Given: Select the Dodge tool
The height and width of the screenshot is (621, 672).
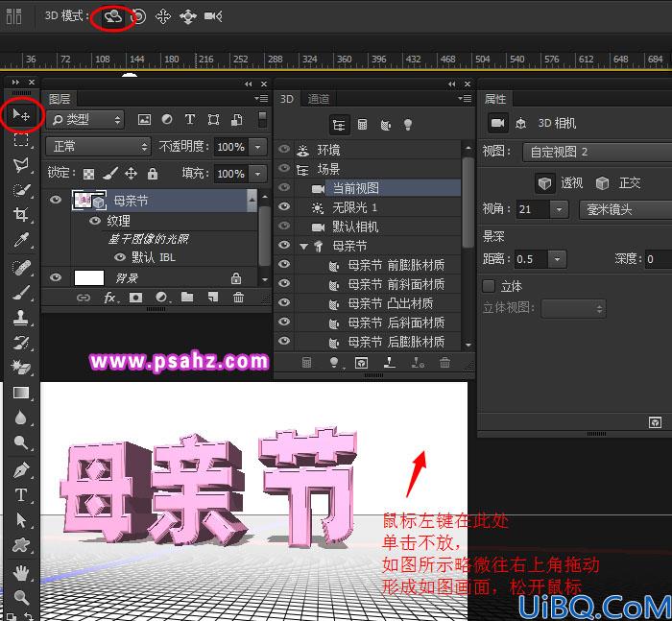Looking at the screenshot, I should 20,442.
